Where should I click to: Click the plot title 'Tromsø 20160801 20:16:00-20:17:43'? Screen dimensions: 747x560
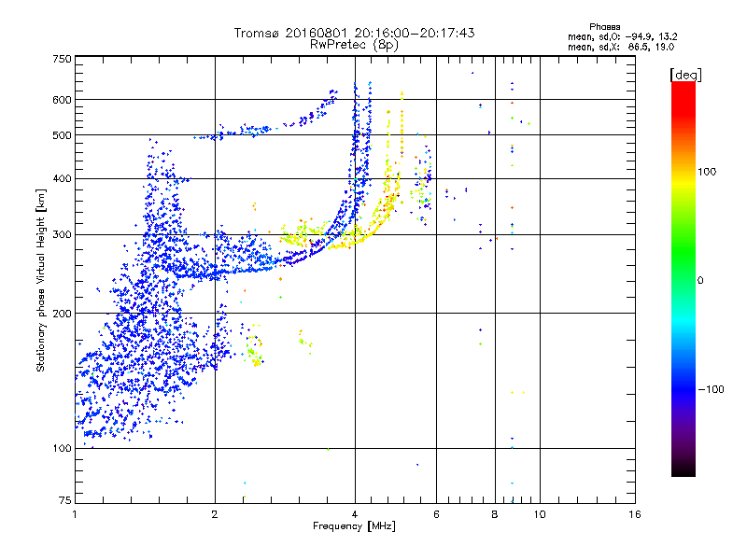coord(354,33)
